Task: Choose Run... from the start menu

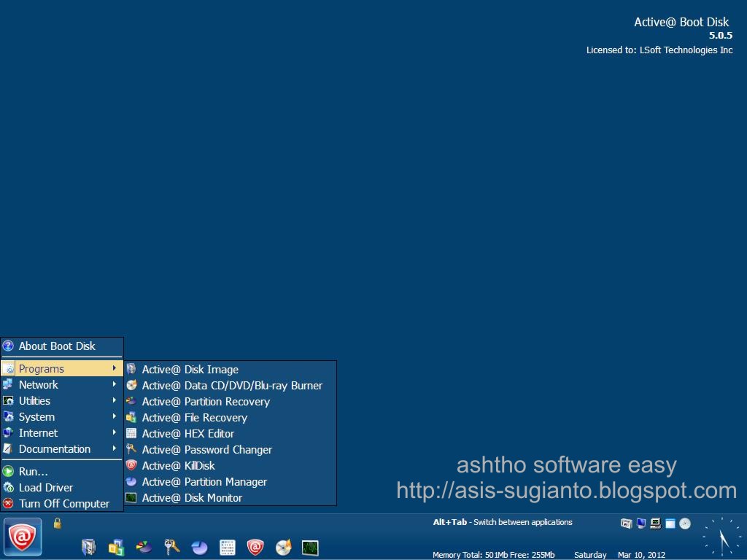Action: pyautogui.click(x=62, y=472)
